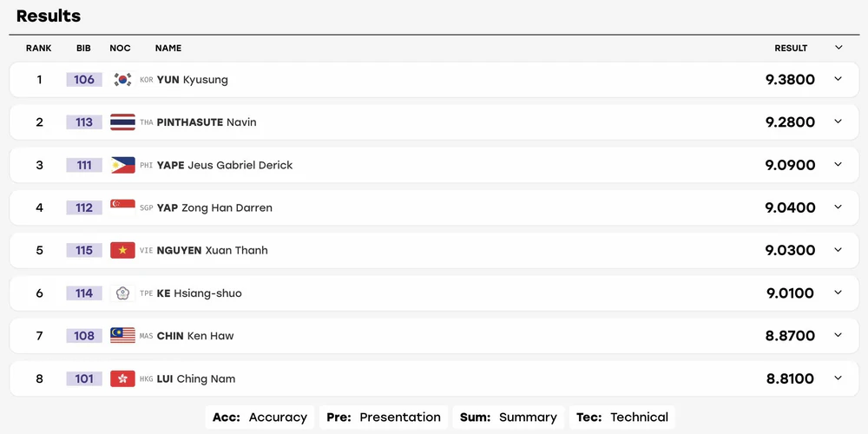The width and height of the screenshot is (868, 434).
Task: Expand YUN Kyusung's result details
Action: (x=838, y=79)
